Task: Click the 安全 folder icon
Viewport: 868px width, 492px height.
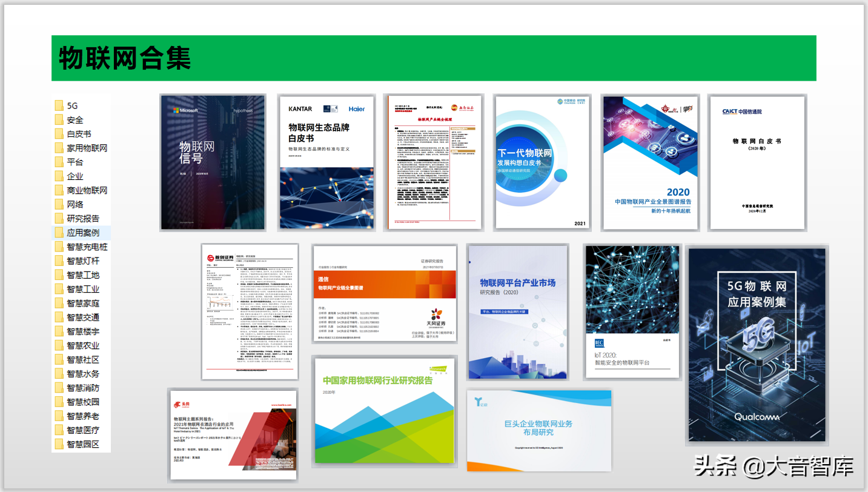Action: (x=59, y=120)
